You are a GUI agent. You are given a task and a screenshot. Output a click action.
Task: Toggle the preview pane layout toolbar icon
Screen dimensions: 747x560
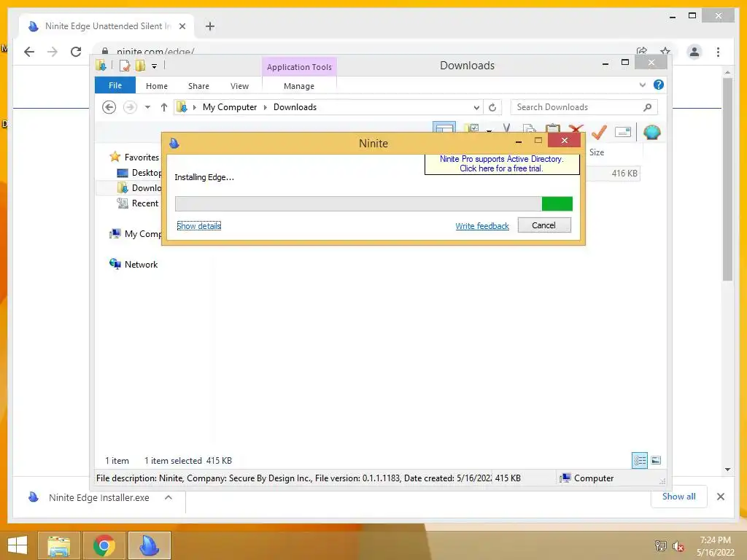pyautogui.click(x=444, y=127)
